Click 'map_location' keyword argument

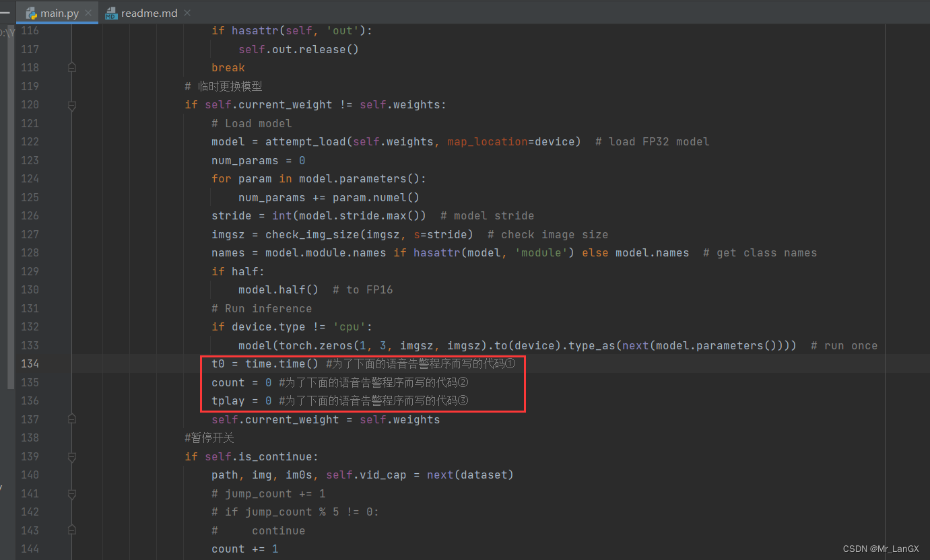(487, 141)
